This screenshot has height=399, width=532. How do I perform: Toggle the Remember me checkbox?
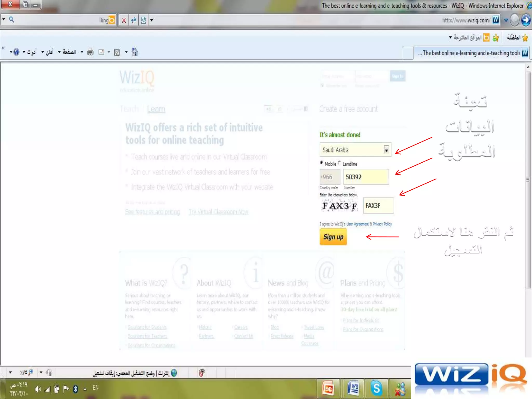[x=322, y=85]
